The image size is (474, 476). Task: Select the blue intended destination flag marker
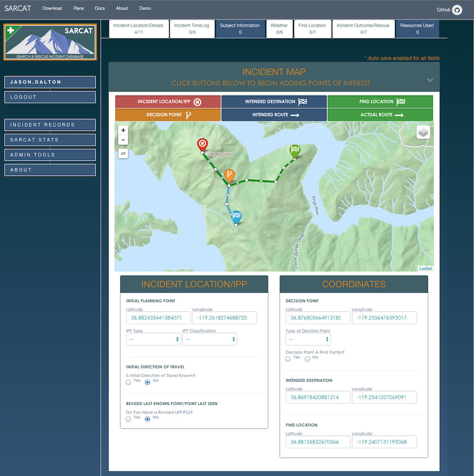click(x=237, y=217)
